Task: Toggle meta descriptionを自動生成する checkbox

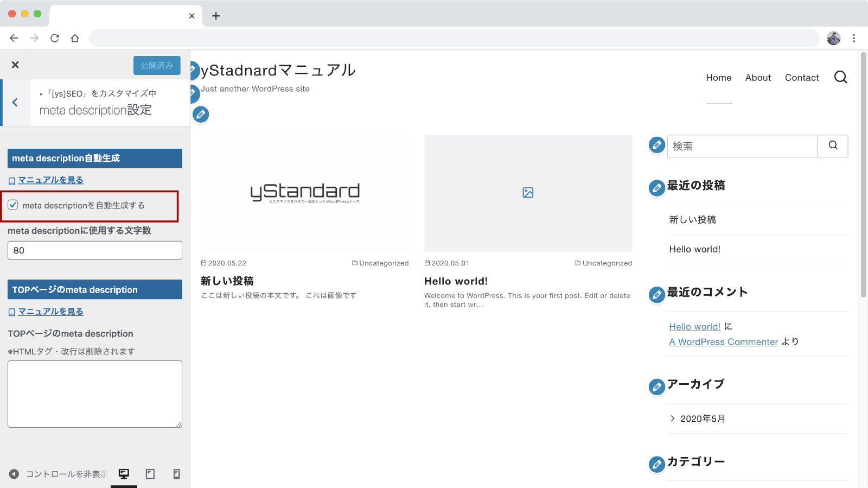Action: click(x=13, y=205)
